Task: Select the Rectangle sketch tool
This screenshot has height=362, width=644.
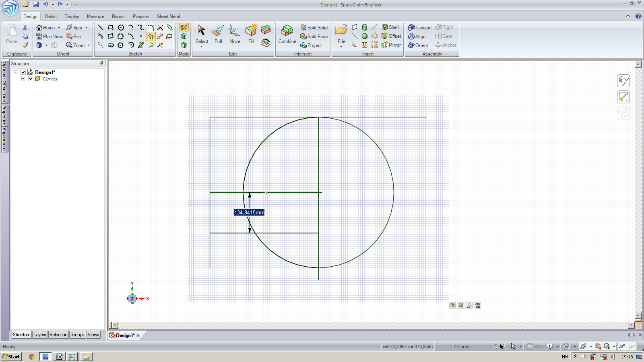Action: click(111, 27)
